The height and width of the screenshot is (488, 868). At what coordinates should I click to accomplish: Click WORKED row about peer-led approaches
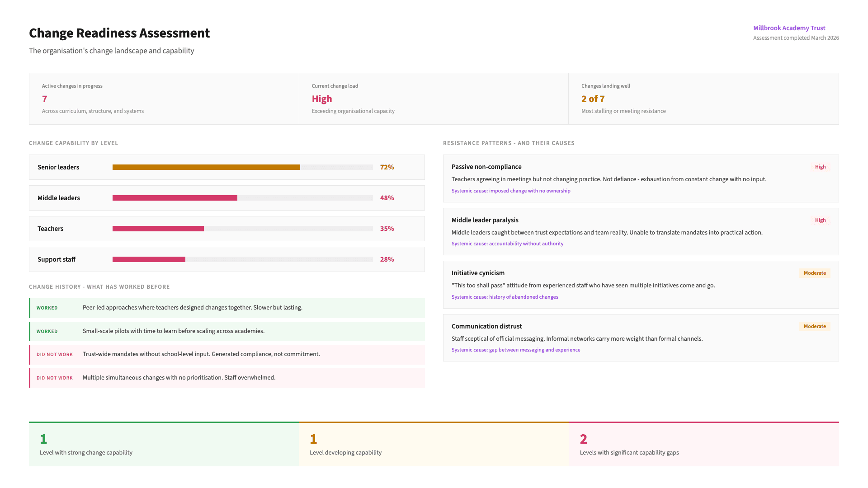(227, 308)
